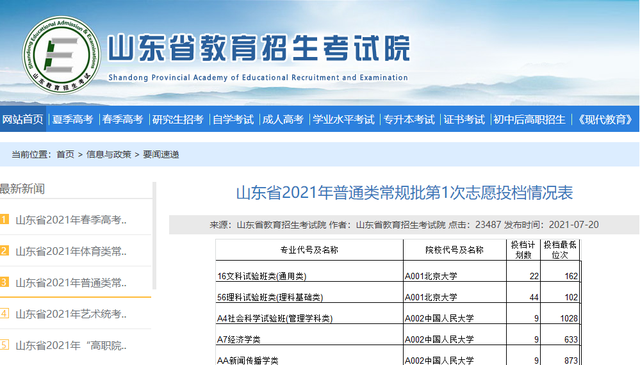Navigate to 成人高考 section
The image size is (640, 365).
point(283,119)
